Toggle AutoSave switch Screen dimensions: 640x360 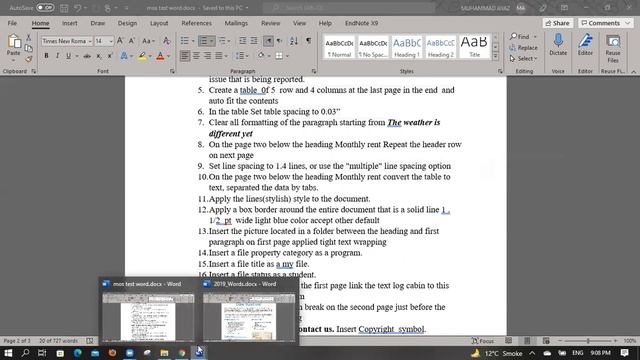(x=45, y=8)
